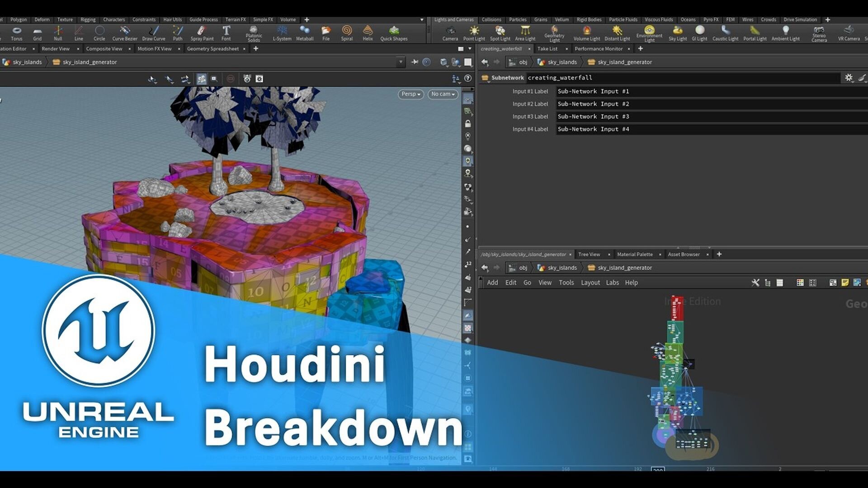Switch to the Geometry Spreadsheet tab
Image resolution: width=868 pixels, height=488 pixels.
coord(212,48)
